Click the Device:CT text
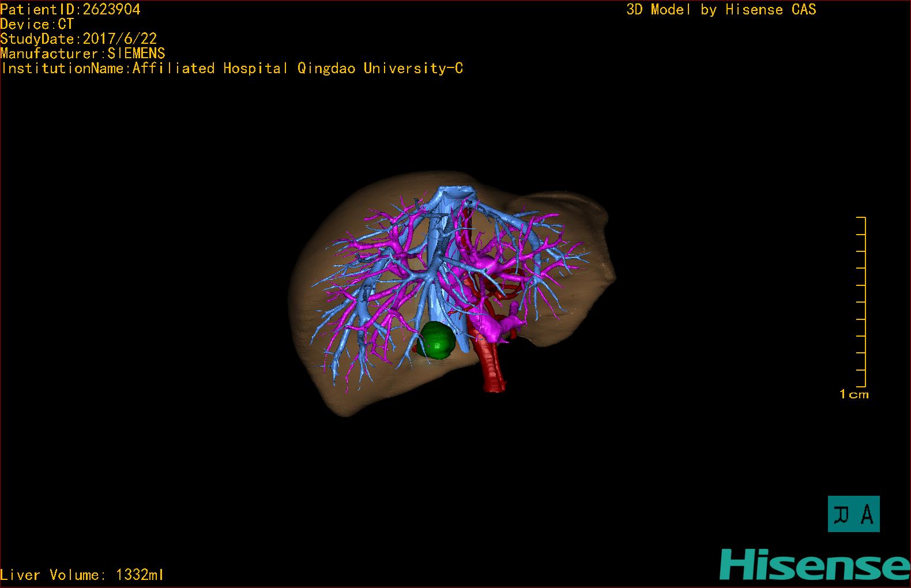 tap(37, 24)
